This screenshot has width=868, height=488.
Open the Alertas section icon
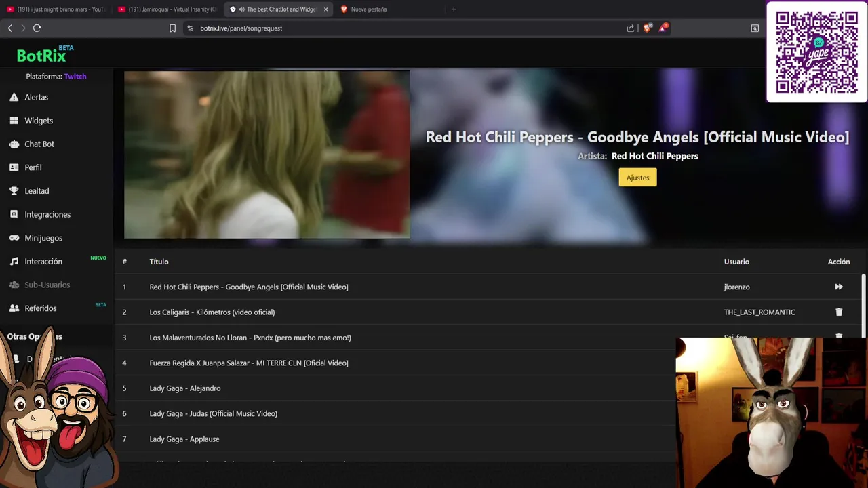[x=14, y=98]
